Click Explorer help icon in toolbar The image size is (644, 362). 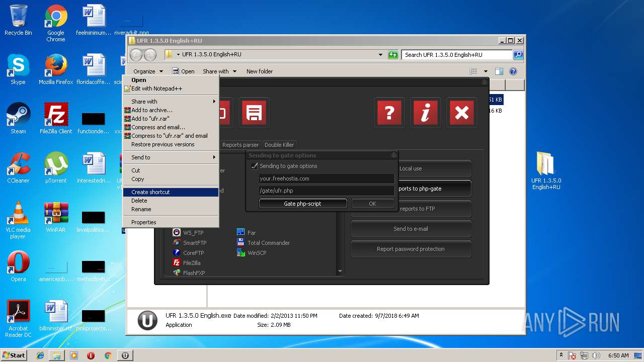point(513,71)
